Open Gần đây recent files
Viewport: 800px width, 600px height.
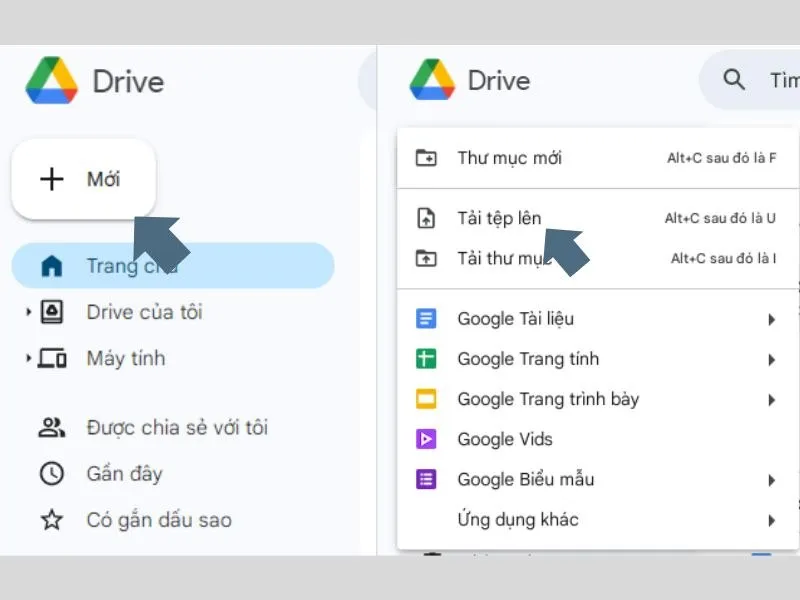173,473
